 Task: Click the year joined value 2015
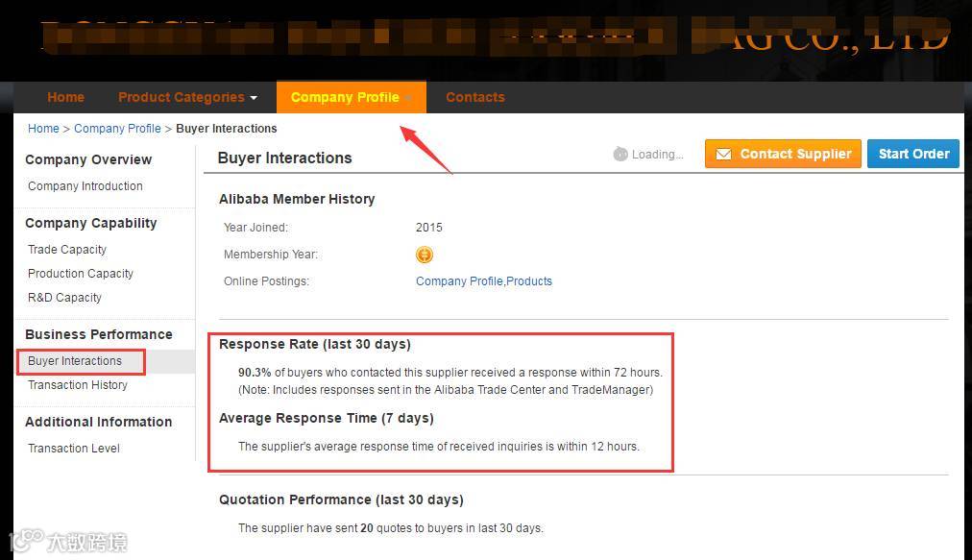point(429,228)
